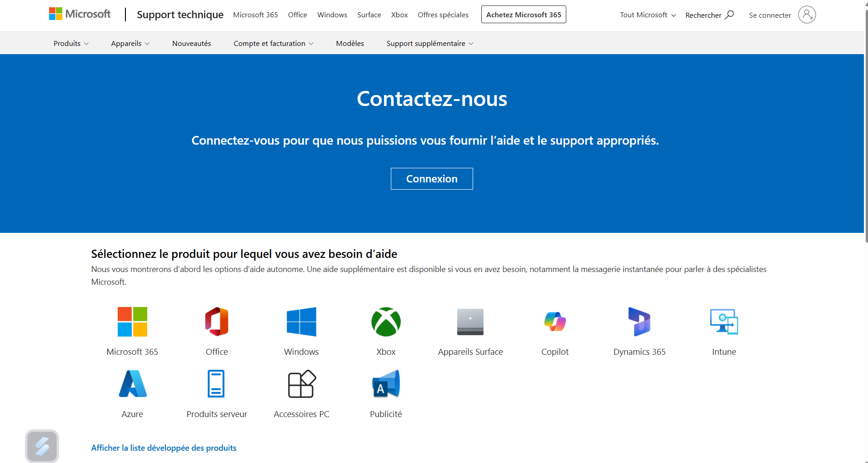Expand the Appareils dropdown menu
The width and height of the screenshot is (868, 463).
[x=130, y=44]
